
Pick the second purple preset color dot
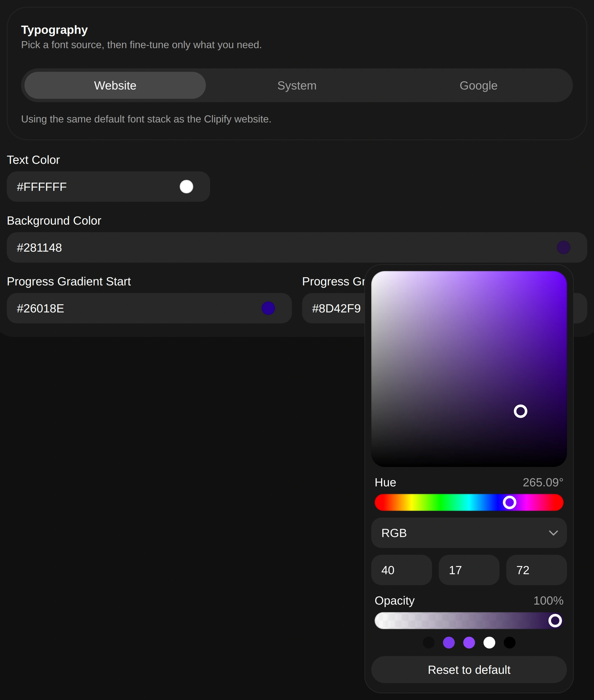pos(449,643)
